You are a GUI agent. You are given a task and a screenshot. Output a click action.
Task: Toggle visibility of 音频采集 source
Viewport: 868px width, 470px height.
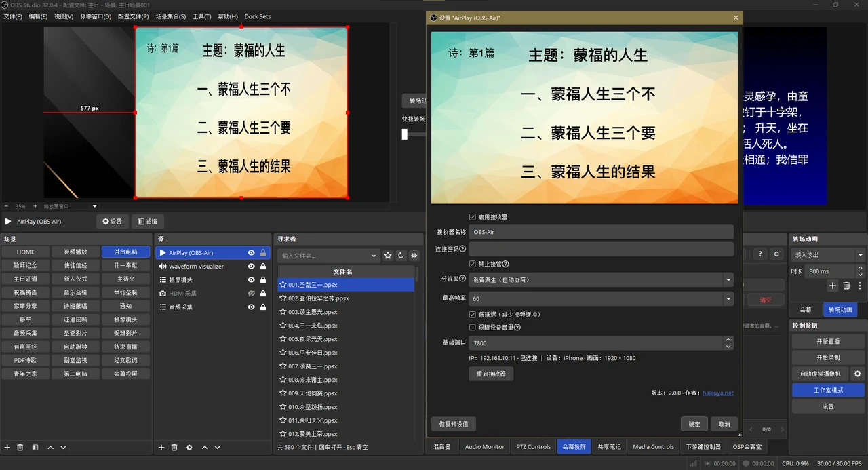pos(251,307)
